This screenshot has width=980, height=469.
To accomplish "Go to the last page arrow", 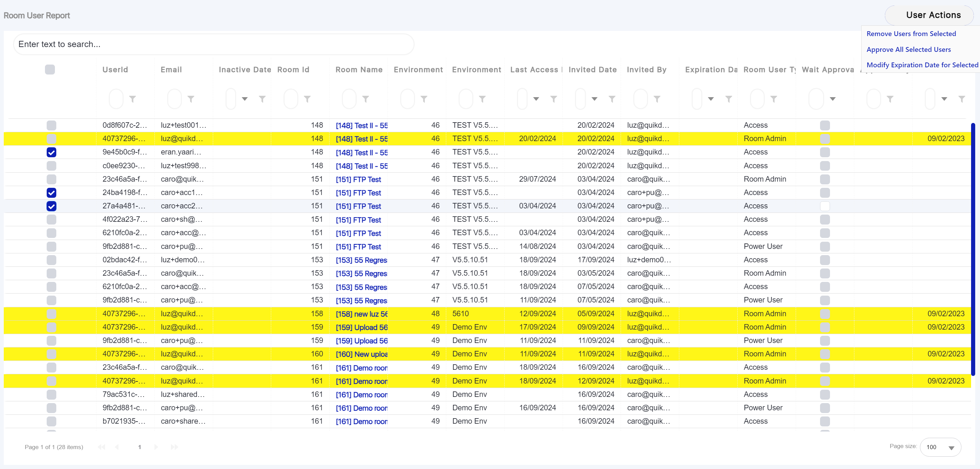I will point(174,447).
